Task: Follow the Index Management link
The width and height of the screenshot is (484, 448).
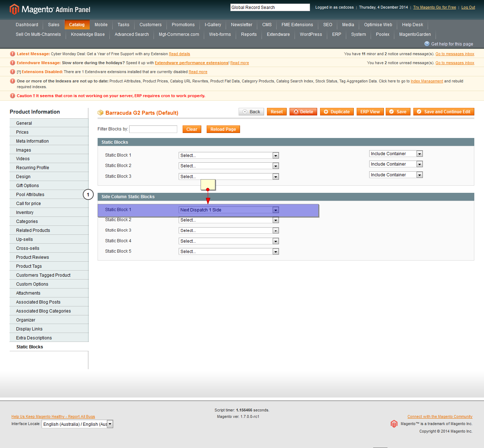Action: tap(427, 81)
